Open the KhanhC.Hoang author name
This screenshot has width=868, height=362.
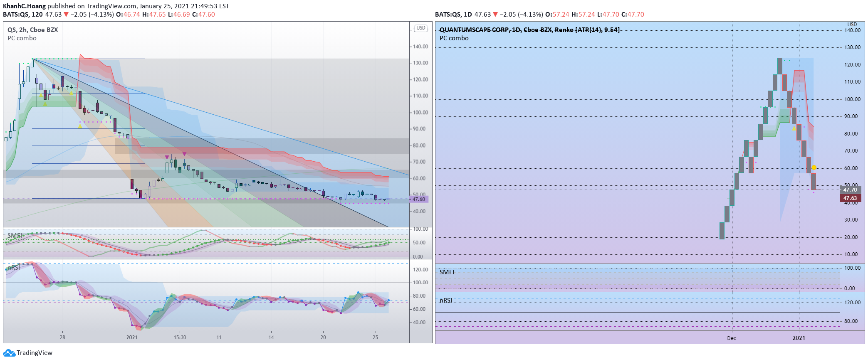tap(24, 6)
